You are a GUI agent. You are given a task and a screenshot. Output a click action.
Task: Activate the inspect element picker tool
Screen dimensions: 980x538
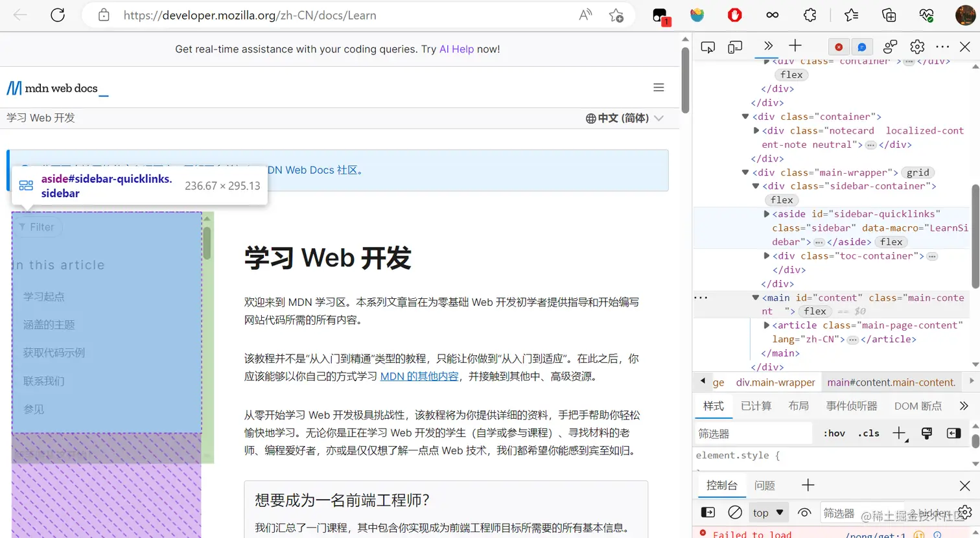(x=708, y=47)
